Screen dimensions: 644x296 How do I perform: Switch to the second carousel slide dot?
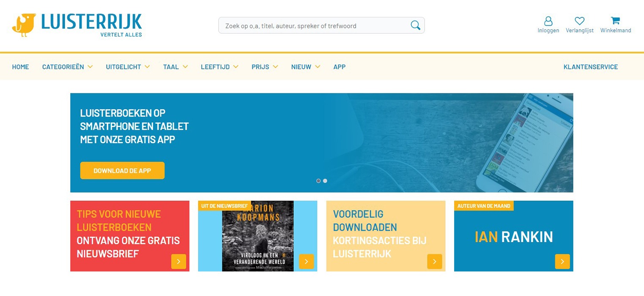pyautogui.click(x=325, y=181)
